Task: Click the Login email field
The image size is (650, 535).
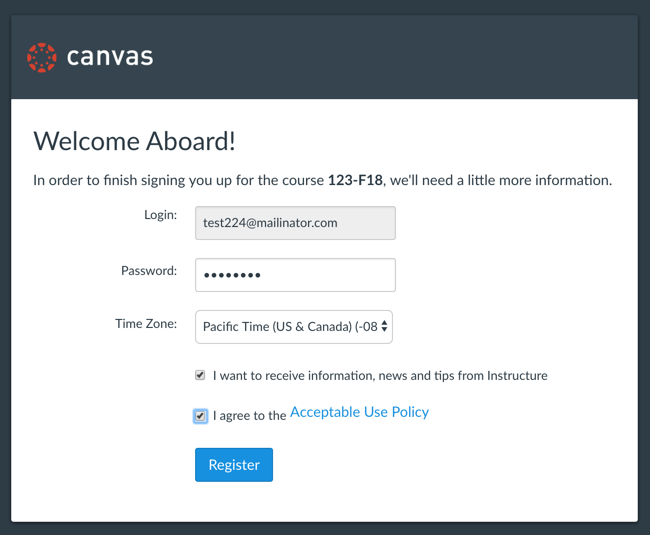Action: 295,223
